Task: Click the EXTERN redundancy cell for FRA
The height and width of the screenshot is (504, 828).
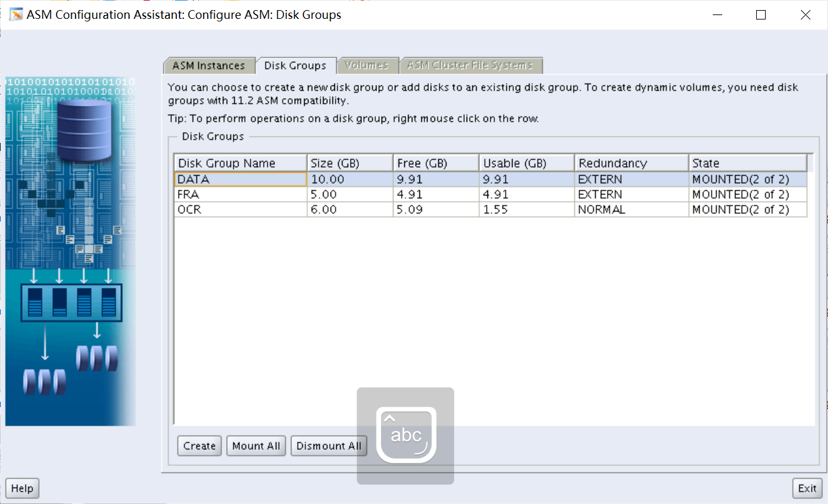Action: [x=632, y=194]
